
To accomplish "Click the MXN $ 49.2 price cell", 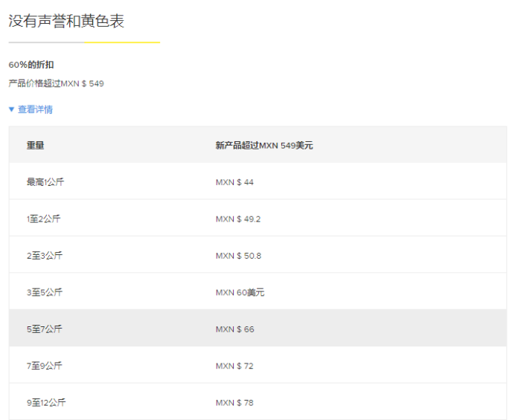I will (x=238, y=219).
